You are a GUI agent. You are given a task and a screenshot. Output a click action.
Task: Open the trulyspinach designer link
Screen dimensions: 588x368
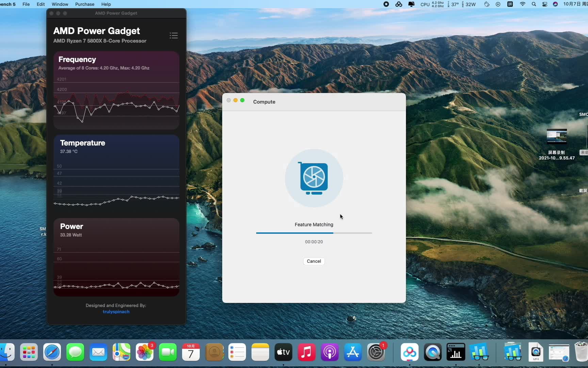(x=116, y=311)
